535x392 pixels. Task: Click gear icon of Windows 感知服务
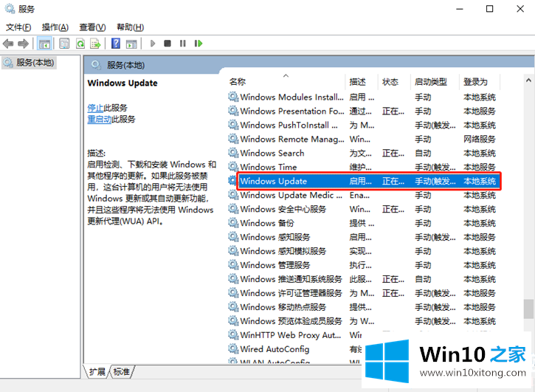(x=233, y=237)
